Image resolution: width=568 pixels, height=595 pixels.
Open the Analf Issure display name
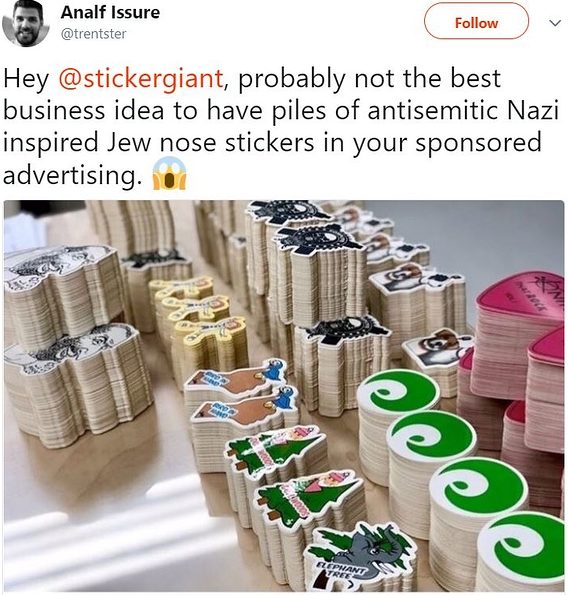coord(110,12)
